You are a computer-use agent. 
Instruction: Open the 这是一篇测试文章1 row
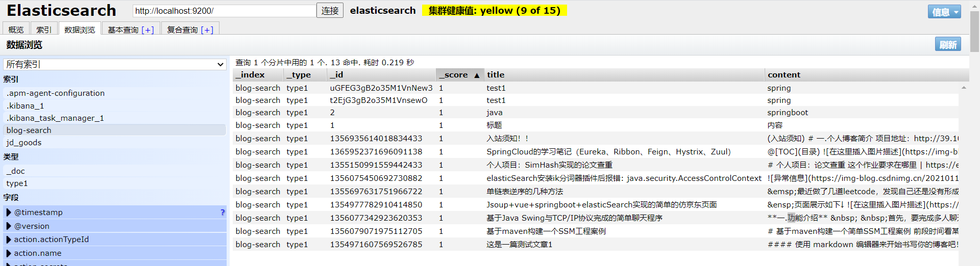point(596,244)
